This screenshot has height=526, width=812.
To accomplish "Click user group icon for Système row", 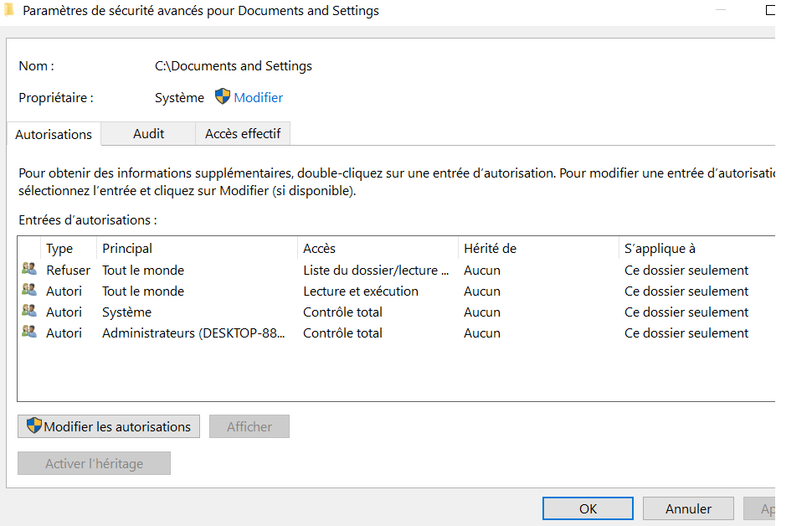I will [x=29, y=312].
